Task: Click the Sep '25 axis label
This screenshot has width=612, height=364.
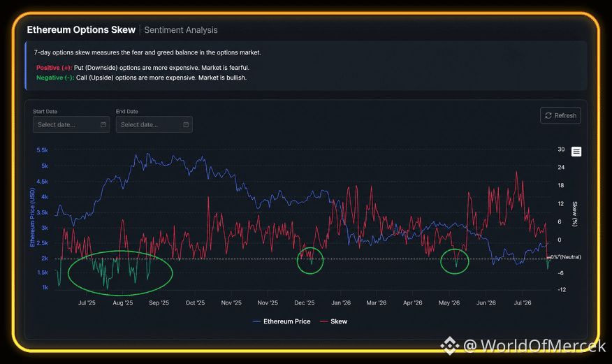Action: point(159,303)
